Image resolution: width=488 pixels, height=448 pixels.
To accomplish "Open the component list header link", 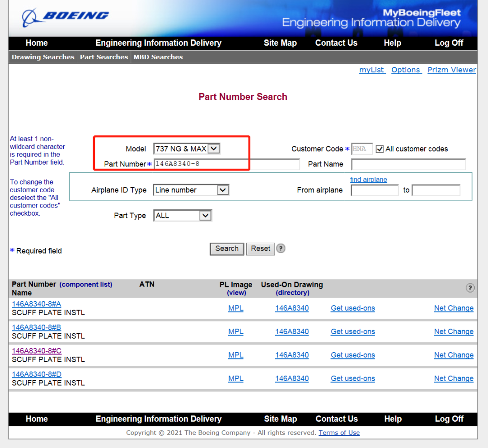I will [86, 284].
